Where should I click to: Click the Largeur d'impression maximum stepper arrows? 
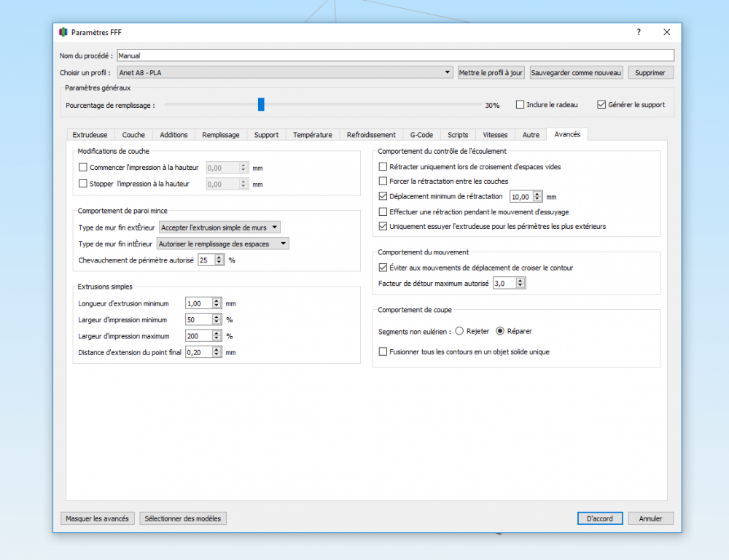(x=217, y=336)
